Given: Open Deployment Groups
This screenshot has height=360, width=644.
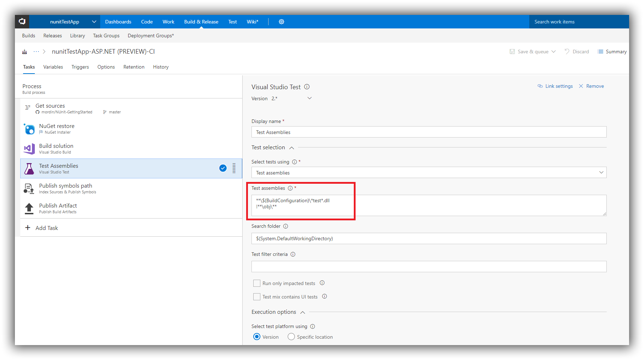Looking at the screenshot, I should pos(151,36).
